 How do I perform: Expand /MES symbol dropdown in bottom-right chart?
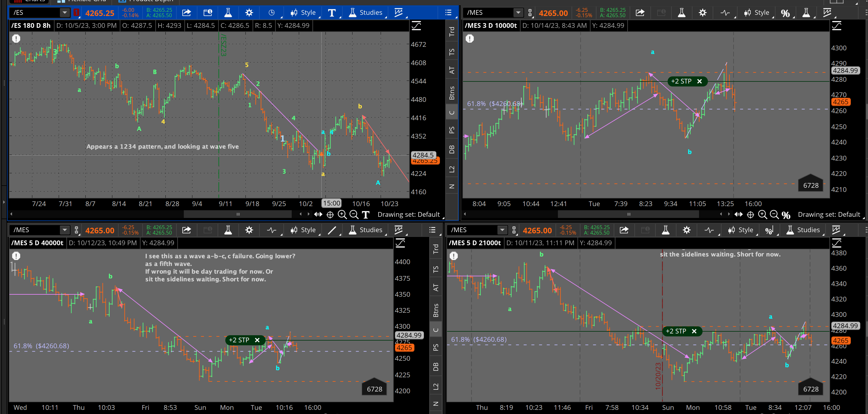[502, 230]
